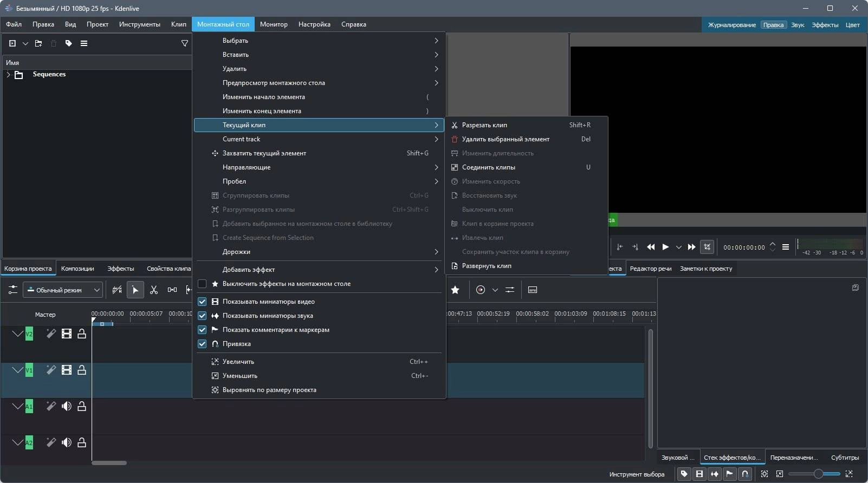This screenshot has width=868, height=483.
Task: Toggle snap magnet icon in status bar
Action: [745, 474]
